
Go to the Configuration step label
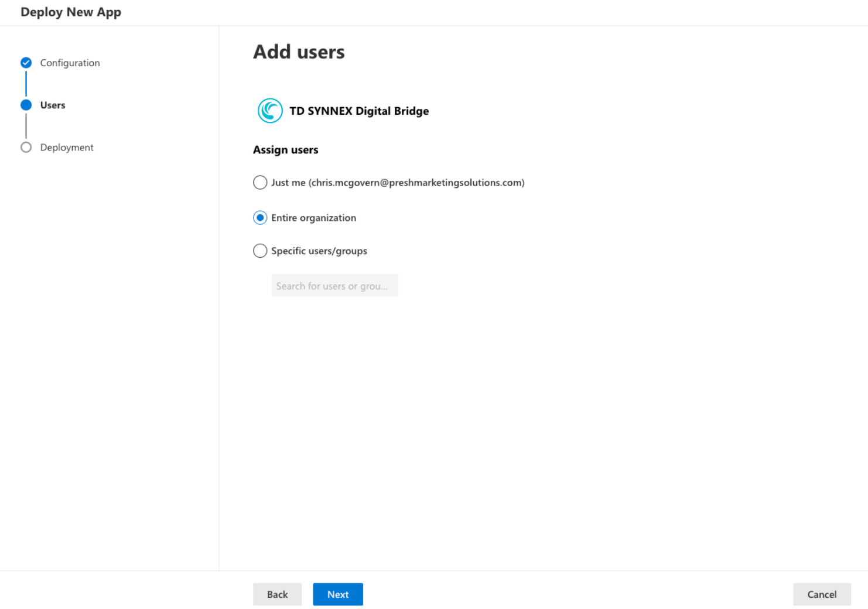[70, 63]
